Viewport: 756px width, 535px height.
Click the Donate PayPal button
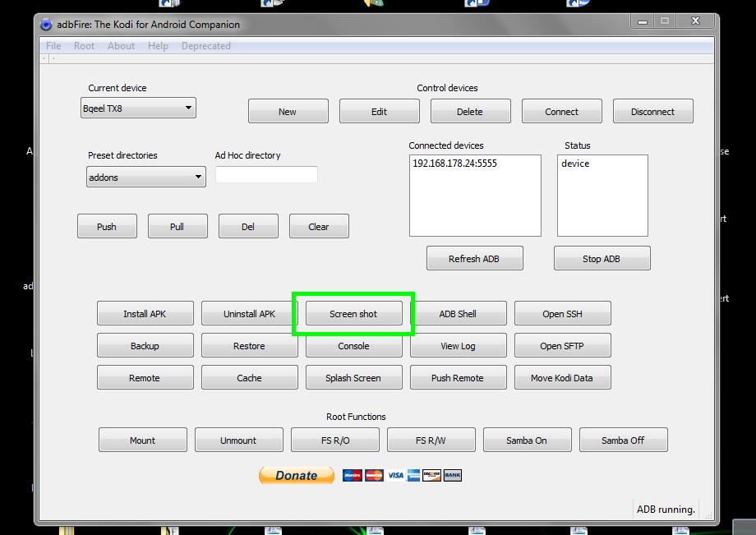click(297, 475)
